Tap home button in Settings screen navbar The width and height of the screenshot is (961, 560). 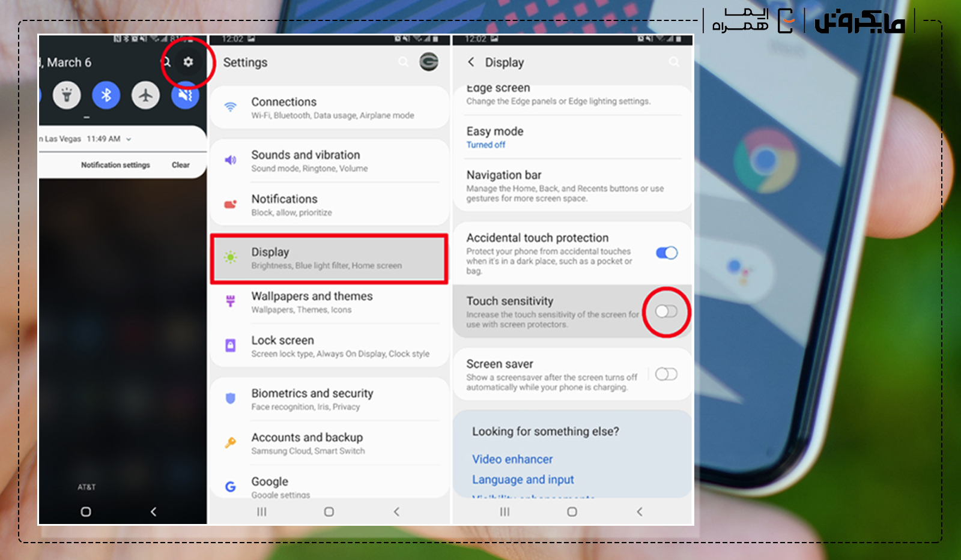tap(329, 512)
